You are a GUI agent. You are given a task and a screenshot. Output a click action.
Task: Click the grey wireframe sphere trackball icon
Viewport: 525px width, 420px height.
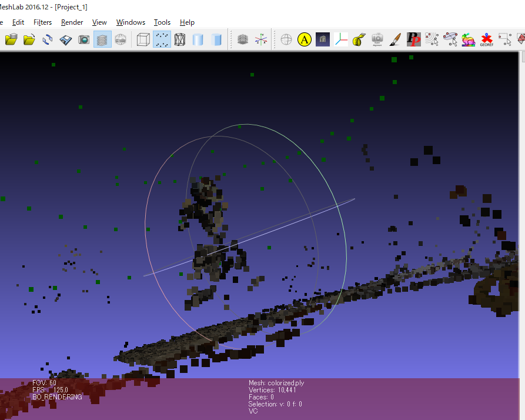[x=286, y=39]
